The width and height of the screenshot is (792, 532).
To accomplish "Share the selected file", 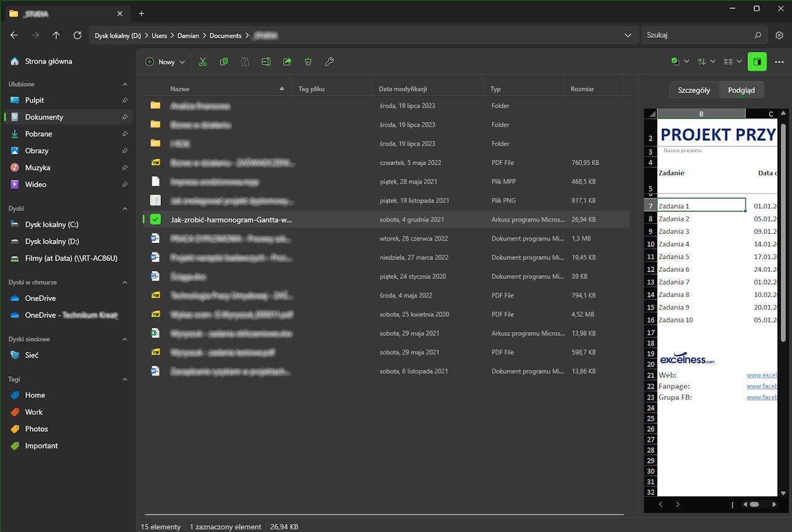I will (287, 62).
